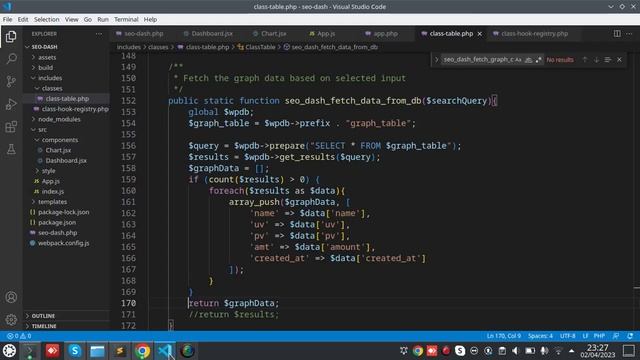
Task: Go to next find match
Action: [x=596, y=60]
